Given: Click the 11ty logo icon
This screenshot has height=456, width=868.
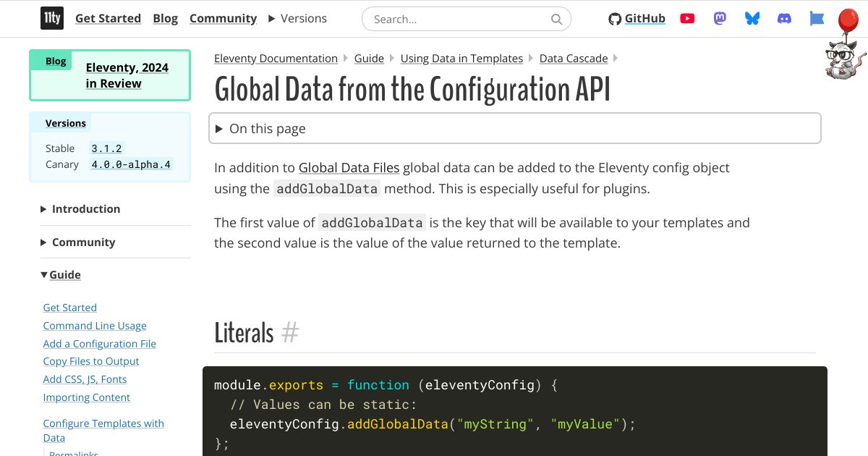Looking at the screenshot, I should [51, 19].
